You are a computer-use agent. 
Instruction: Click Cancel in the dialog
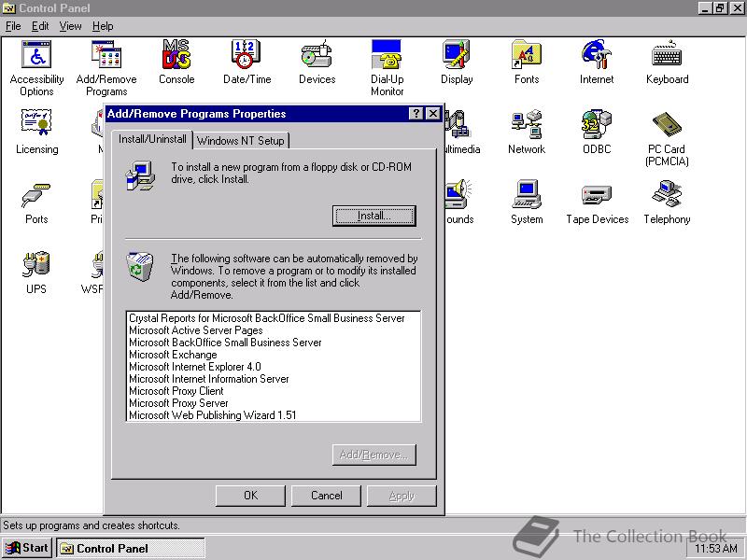[326, 496]
